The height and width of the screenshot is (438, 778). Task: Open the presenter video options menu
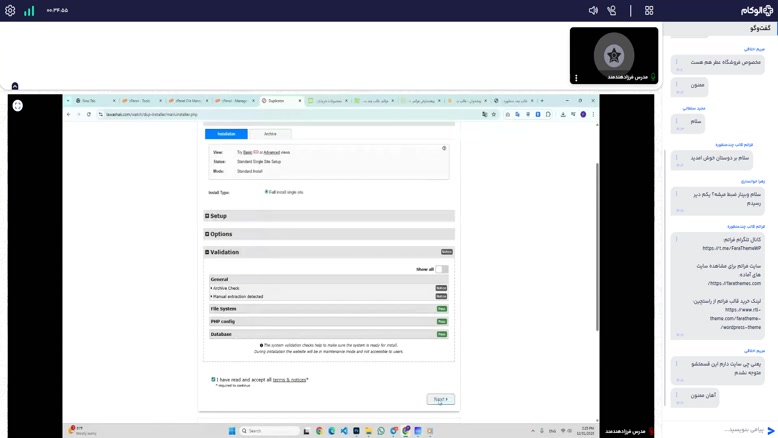576,77
